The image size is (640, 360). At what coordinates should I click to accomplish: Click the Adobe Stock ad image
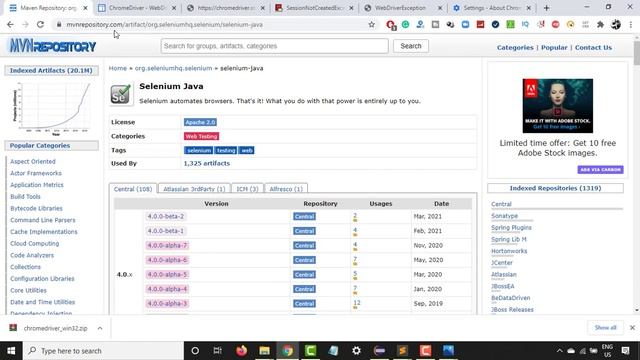[558, 106]
